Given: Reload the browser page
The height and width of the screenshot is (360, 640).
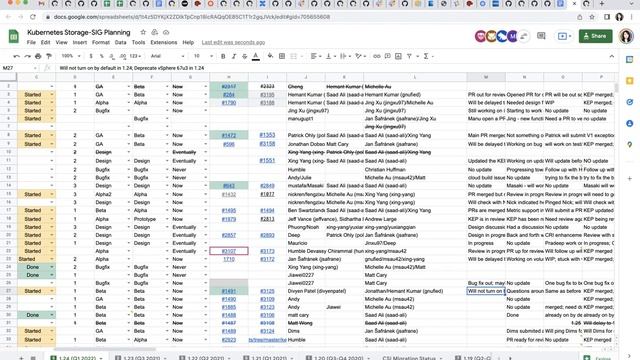Looking at the screenshot, I should point(33,17).
